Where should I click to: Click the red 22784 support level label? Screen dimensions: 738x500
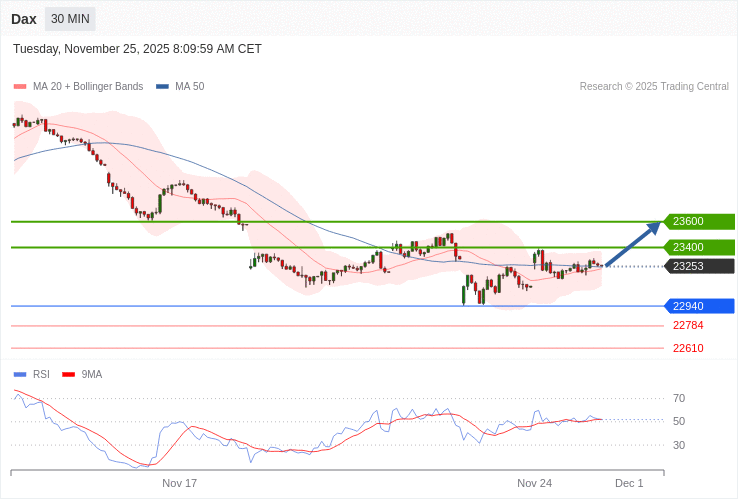[x=688, y=326]
